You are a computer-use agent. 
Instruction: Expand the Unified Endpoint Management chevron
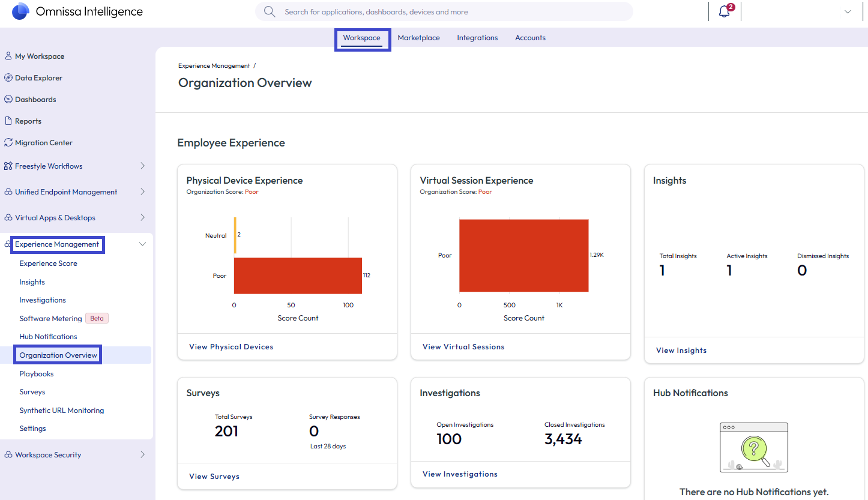[x=142, y=192]
